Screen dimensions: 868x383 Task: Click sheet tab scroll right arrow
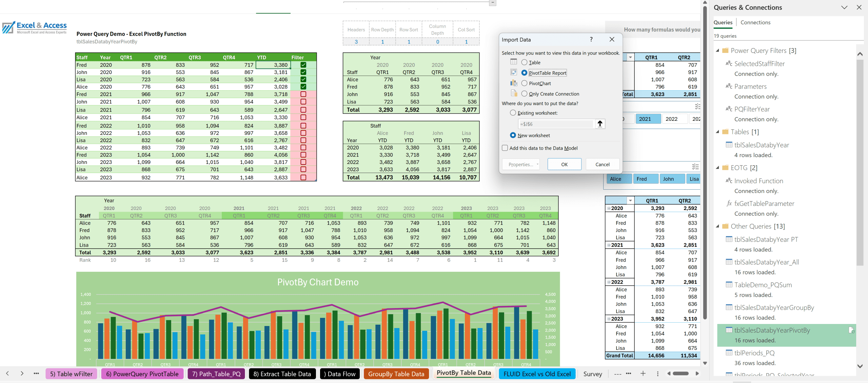(22, 374)
